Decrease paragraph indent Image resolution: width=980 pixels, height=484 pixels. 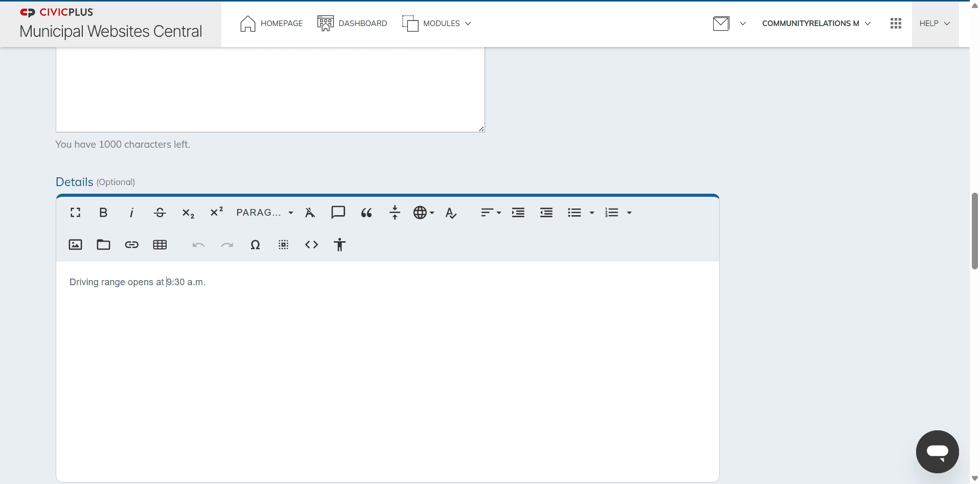(546, 213)
